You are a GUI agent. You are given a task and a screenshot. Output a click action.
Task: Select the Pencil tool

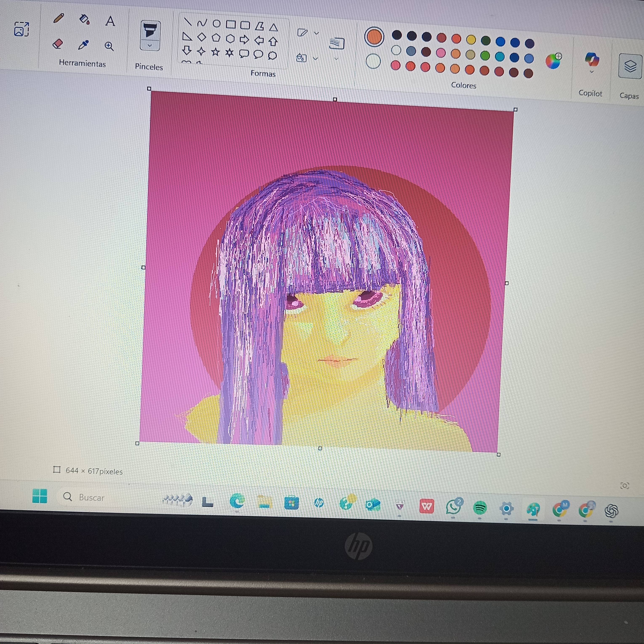tap(59, 18)
